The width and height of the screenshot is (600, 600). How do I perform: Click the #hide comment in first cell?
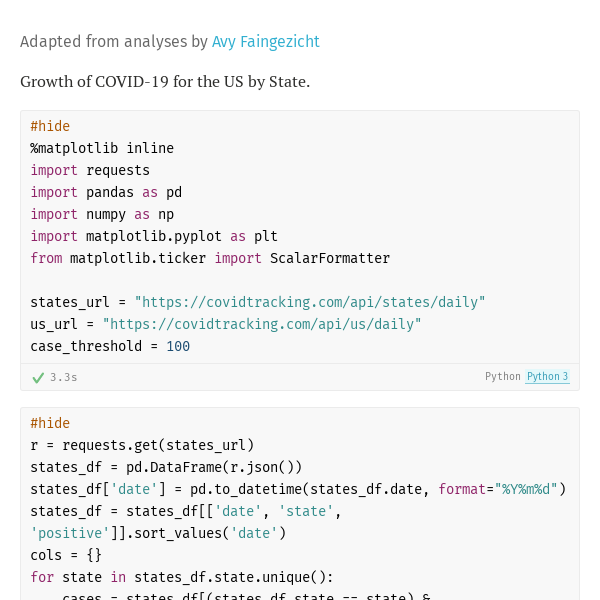(x=50, y=126)
